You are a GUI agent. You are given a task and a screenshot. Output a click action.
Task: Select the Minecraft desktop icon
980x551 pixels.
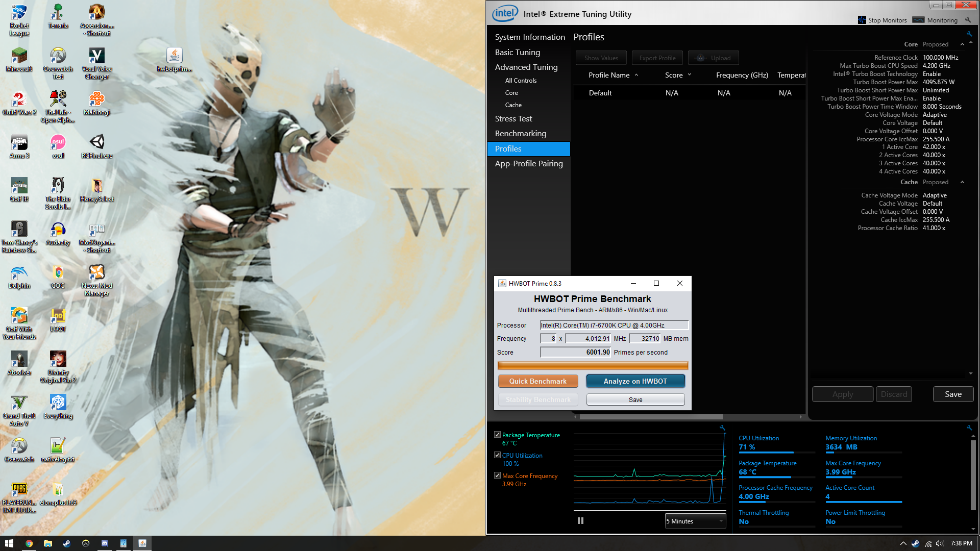point(19,59)
